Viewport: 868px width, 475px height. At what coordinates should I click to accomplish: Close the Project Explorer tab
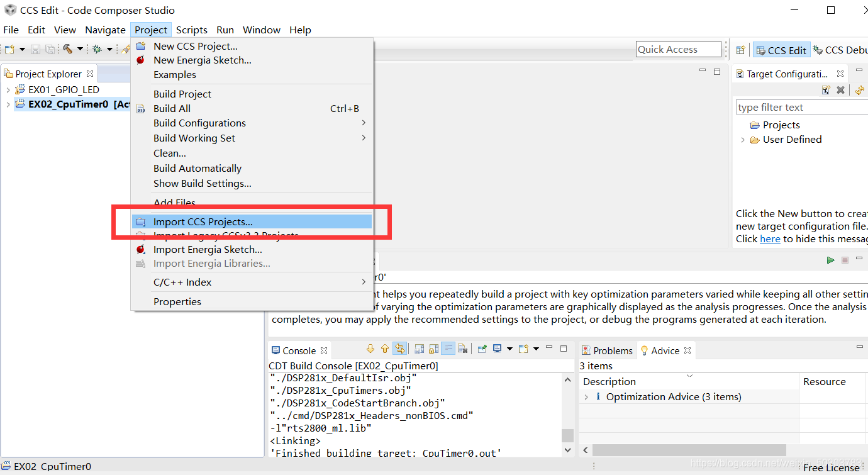(90, 74)
